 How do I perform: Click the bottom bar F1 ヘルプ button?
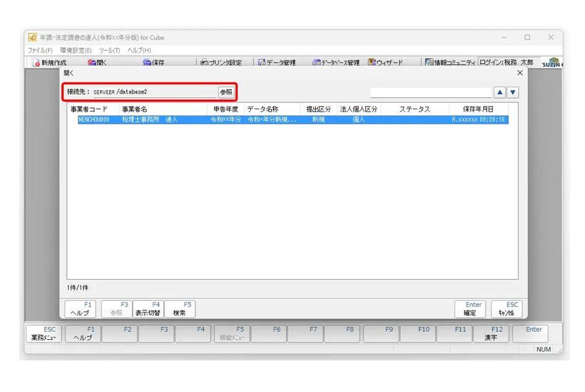83,334
